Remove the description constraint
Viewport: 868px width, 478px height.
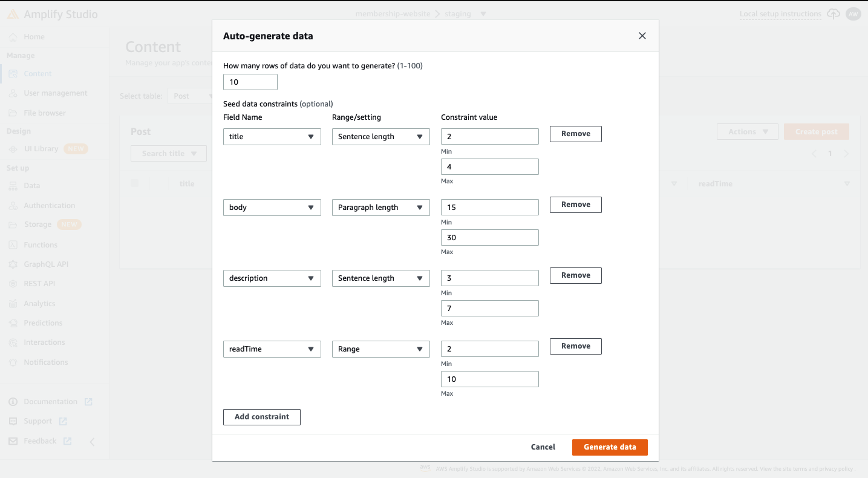(x=576, y=275)
